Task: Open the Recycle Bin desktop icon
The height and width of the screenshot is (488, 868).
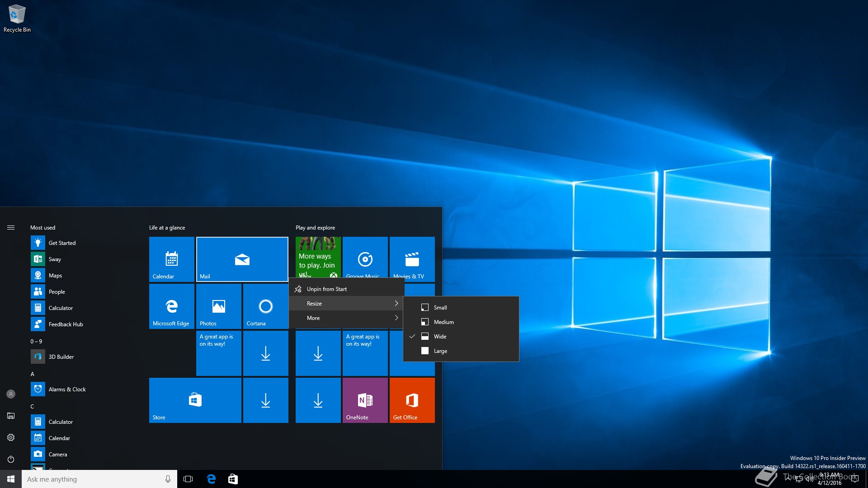Action: click(17, 19)
